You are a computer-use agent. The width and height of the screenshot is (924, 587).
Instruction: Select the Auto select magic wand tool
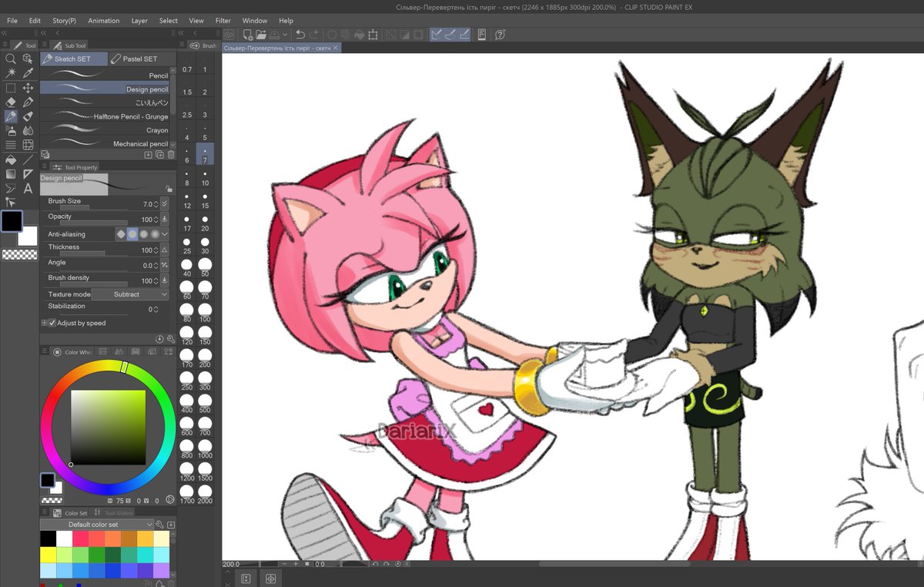point(11,73)
